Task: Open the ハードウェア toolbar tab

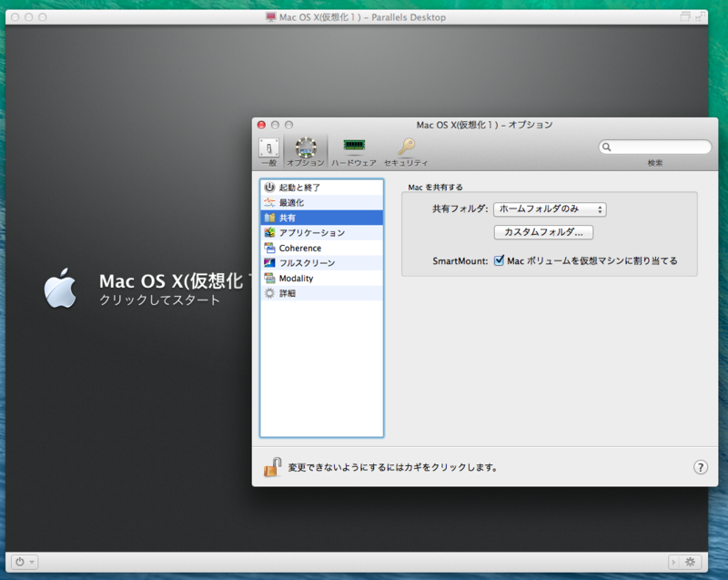Action: (x=354, y=152)
